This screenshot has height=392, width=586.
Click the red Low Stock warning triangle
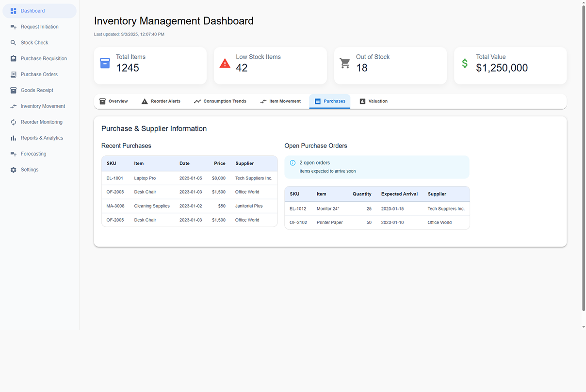click(225, 63)
